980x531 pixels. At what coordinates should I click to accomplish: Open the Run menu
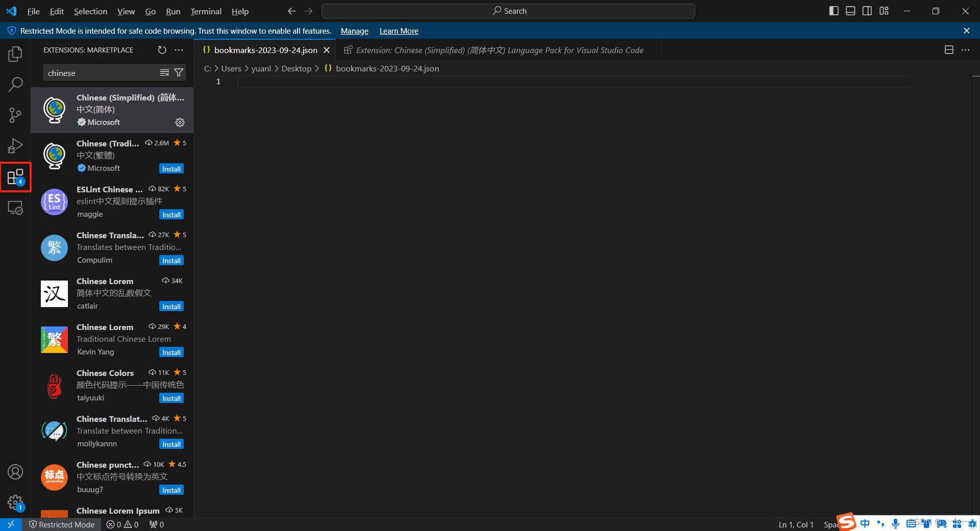[173, 11]
